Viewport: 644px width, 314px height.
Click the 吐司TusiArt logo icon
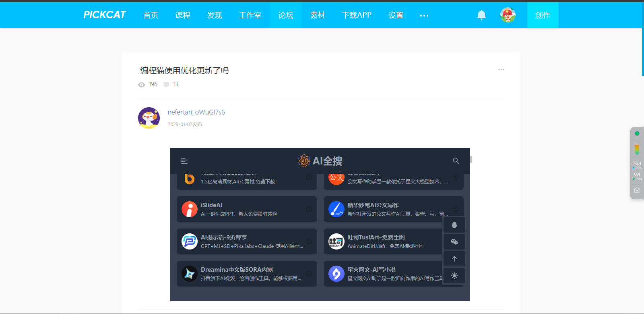coord(336,241)
